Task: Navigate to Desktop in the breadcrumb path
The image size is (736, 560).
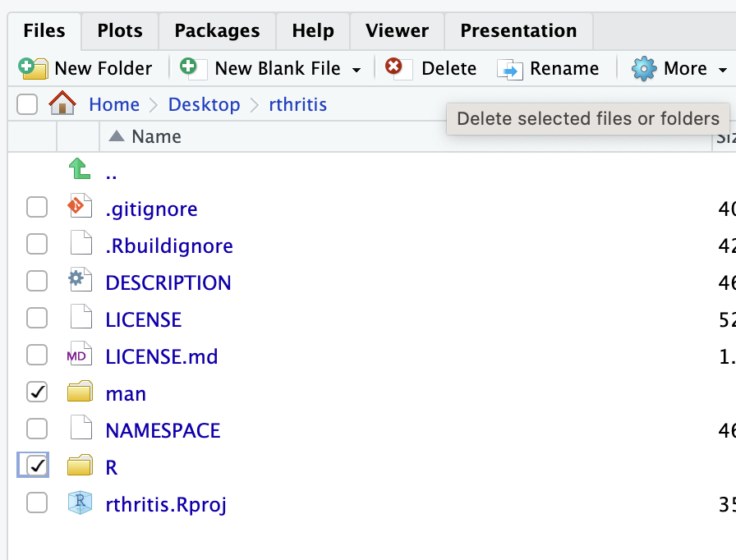Action: coord(204,104)
